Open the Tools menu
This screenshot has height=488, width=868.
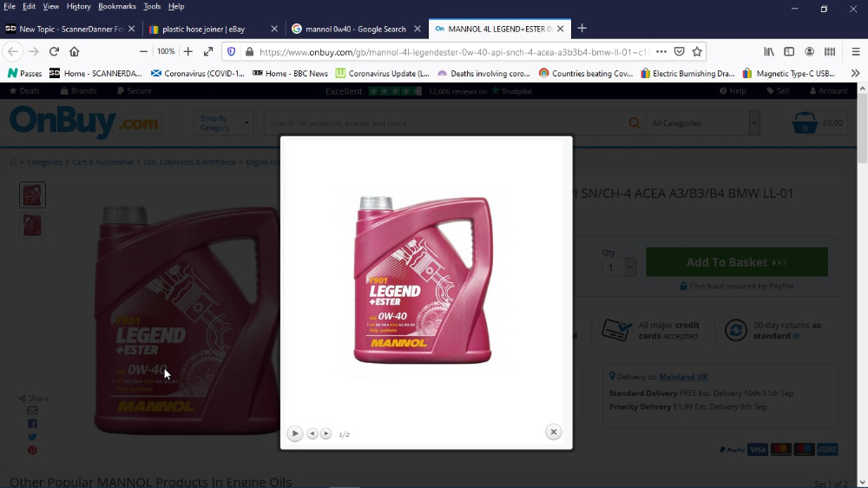tap(152, 6)
